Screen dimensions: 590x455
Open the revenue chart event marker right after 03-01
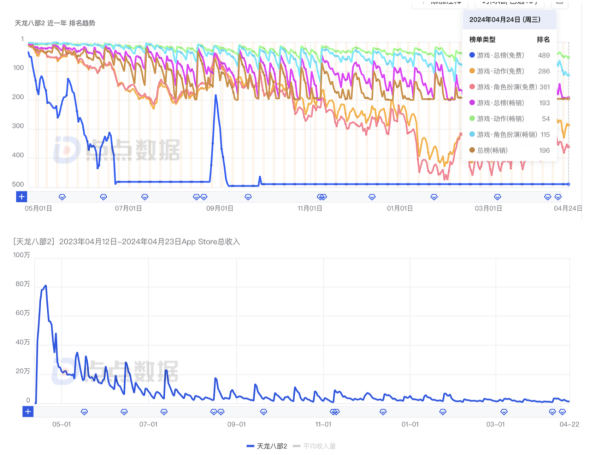pyautogui.click(x=504, y=412)
